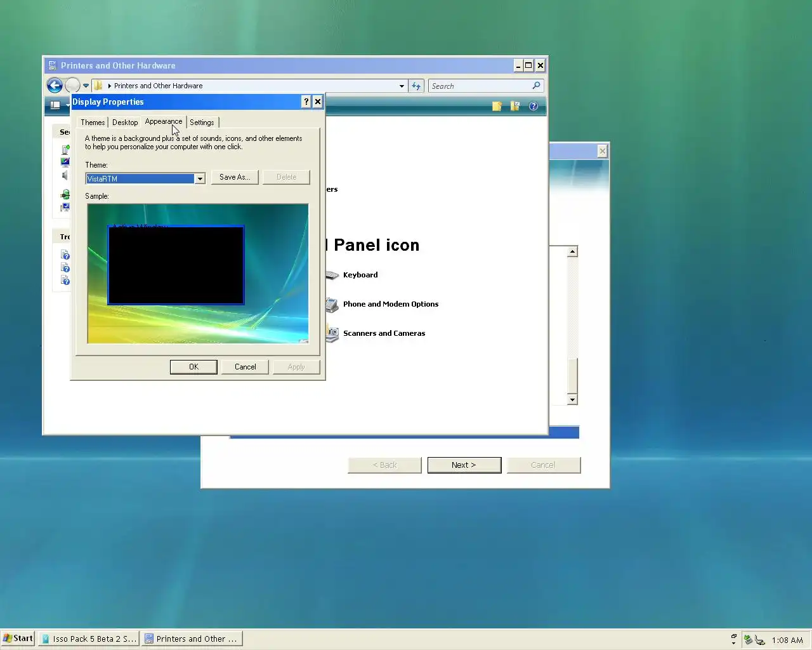The height and width of the screenshot is (650, 812).
Task: Click Display Properties help question button
Action: (x=306, y=102)
